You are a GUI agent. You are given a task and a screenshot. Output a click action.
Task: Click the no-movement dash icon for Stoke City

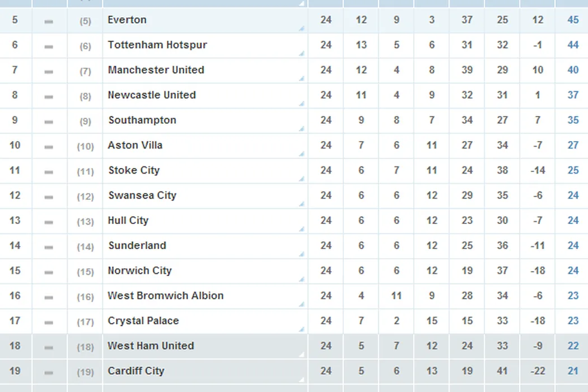pos(49,172)
